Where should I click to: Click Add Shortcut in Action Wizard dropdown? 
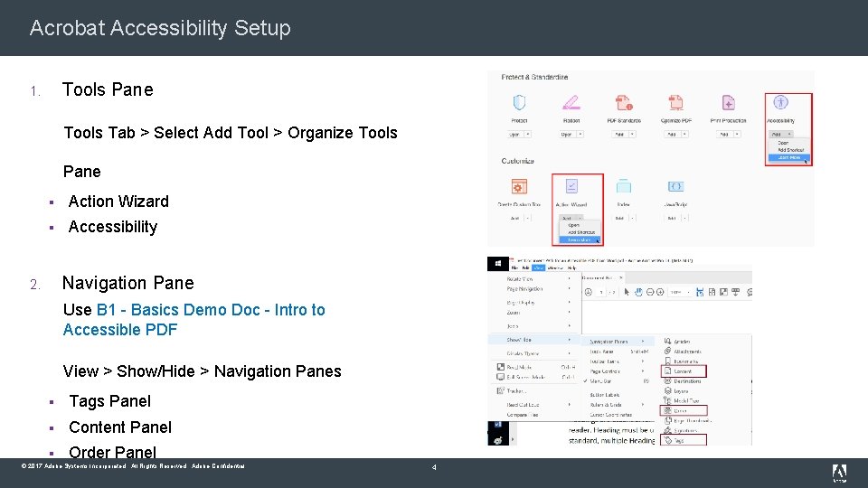click(580, 232)
